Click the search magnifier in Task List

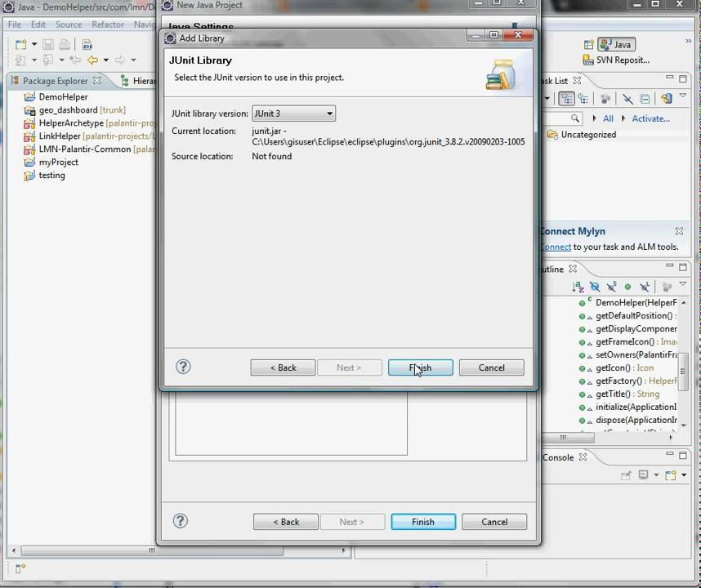(575, 118)
